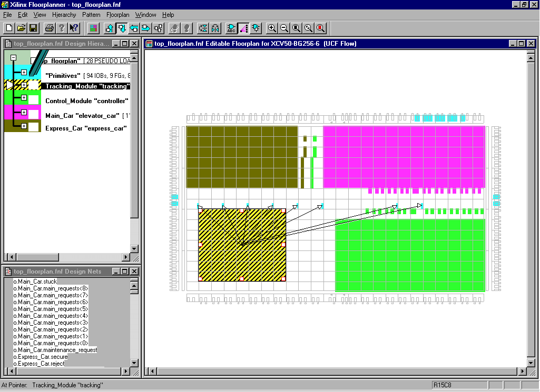Open the Floorplan menu

pyautogui.click(x=117, y=15)
